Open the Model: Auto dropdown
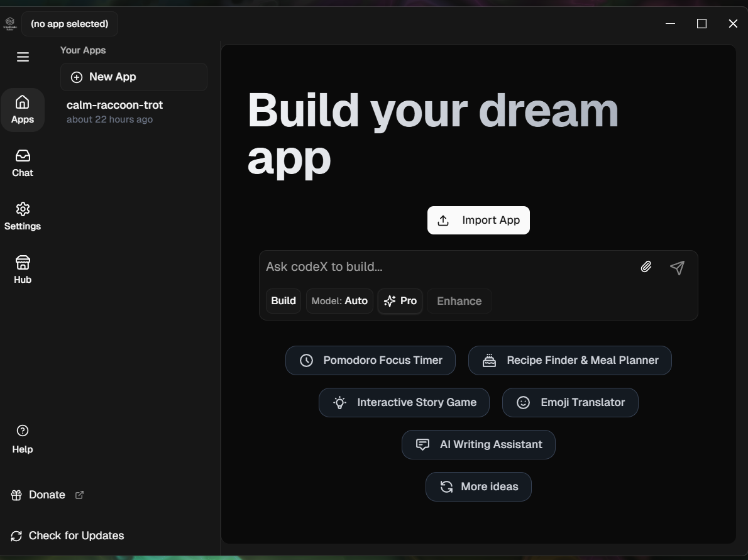This screenshot has width=748, height=560. tap(339, 301)
